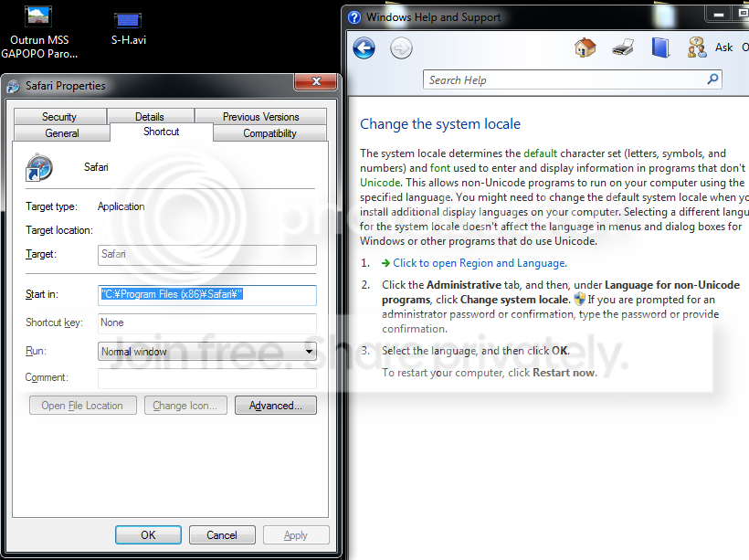Close the Safari Properties dialog
Image resolution: width=749 pixels, height=560 pixels.
316,81
